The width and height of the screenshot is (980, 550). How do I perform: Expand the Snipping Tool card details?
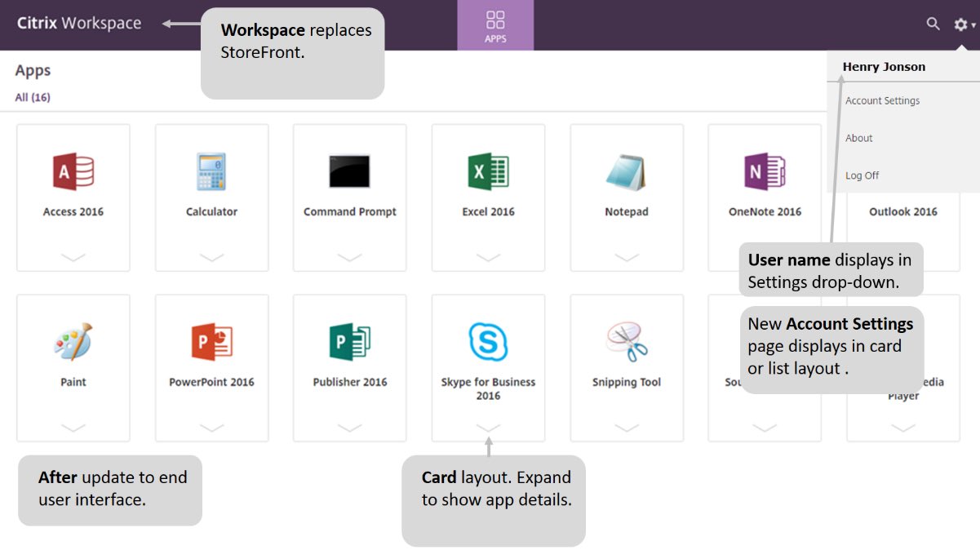(627, 428)
